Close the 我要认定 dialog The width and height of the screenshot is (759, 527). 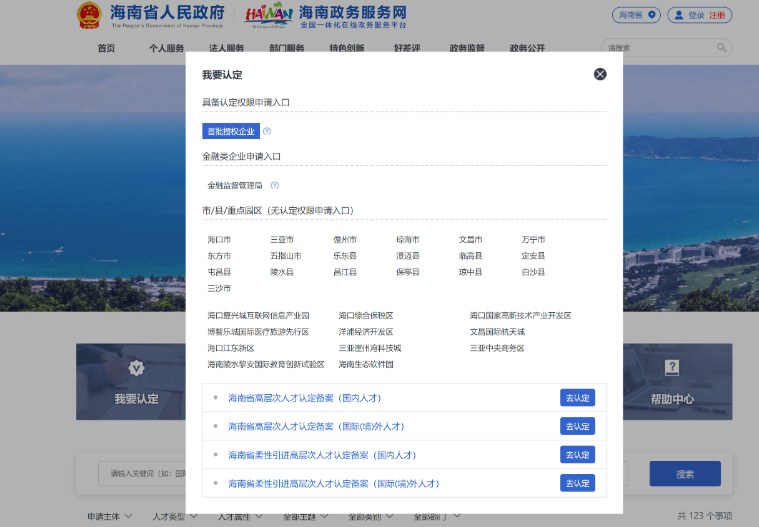[600, 74]
